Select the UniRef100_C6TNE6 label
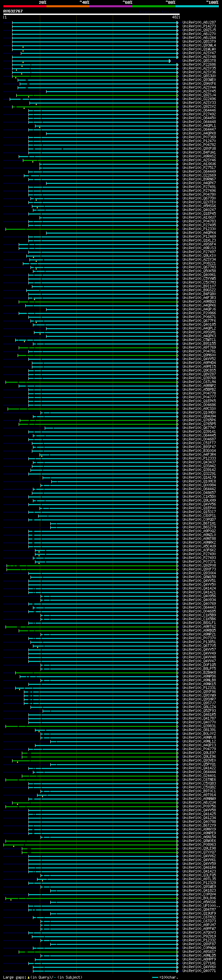The image size is (222, 980). [x=199, y=779]
